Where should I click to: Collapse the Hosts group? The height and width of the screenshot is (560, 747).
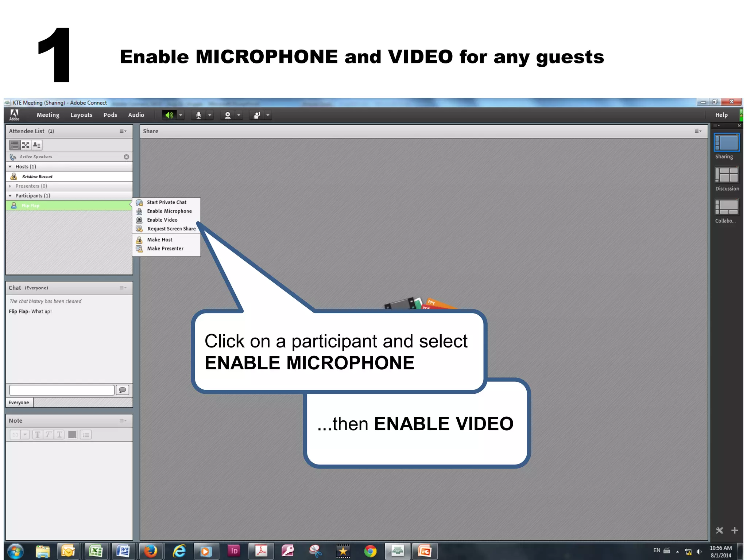(10, 167)
